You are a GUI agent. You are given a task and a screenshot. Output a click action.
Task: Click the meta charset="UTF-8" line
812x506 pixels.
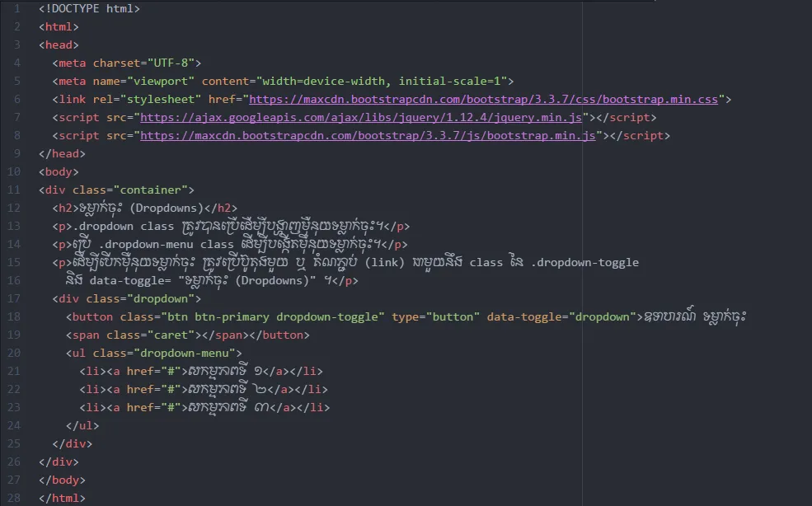tap(126, 63)
